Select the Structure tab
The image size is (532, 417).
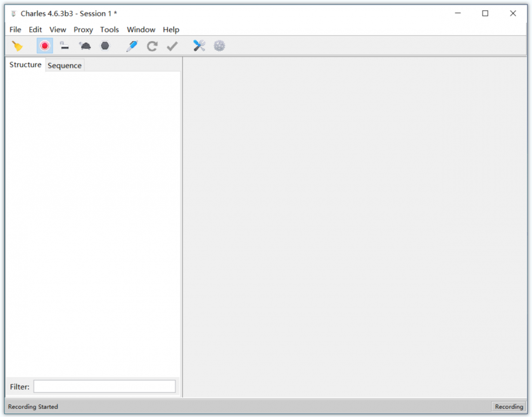point(25,65)
